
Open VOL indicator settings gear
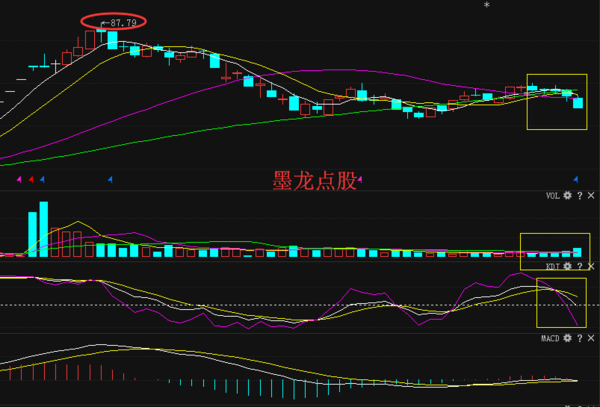(x=567, y=196)
